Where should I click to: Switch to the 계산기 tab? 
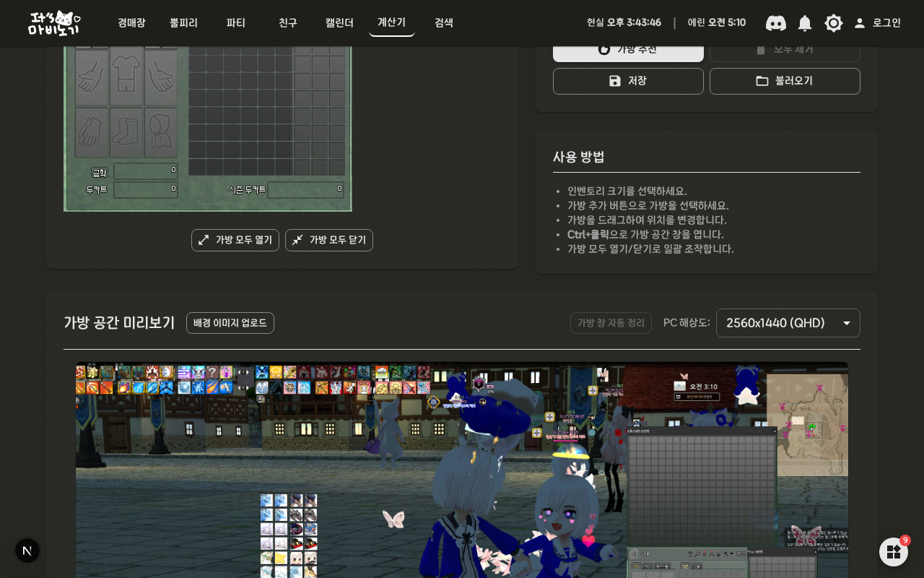point(392,22)
